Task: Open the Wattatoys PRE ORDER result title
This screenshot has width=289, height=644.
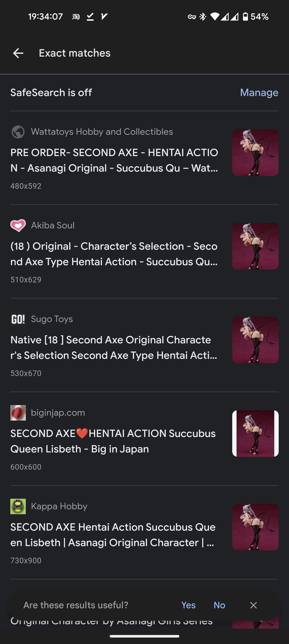Action: coord(114,160)
